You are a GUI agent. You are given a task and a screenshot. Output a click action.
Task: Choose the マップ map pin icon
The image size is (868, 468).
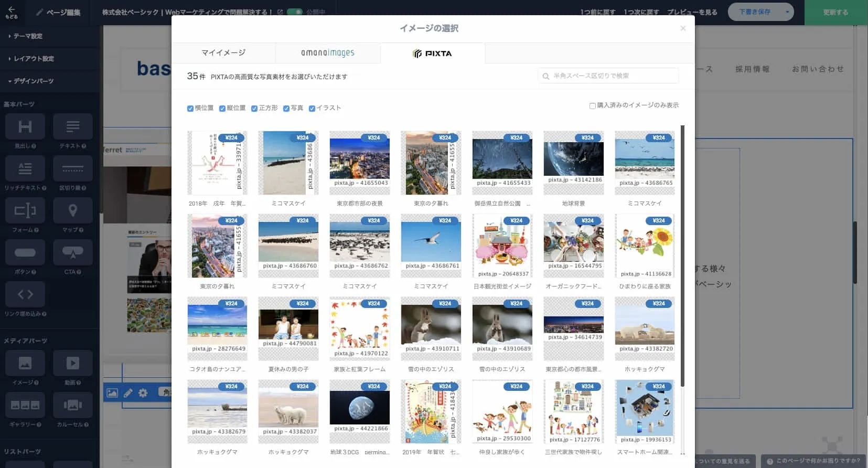coord(73,211)
